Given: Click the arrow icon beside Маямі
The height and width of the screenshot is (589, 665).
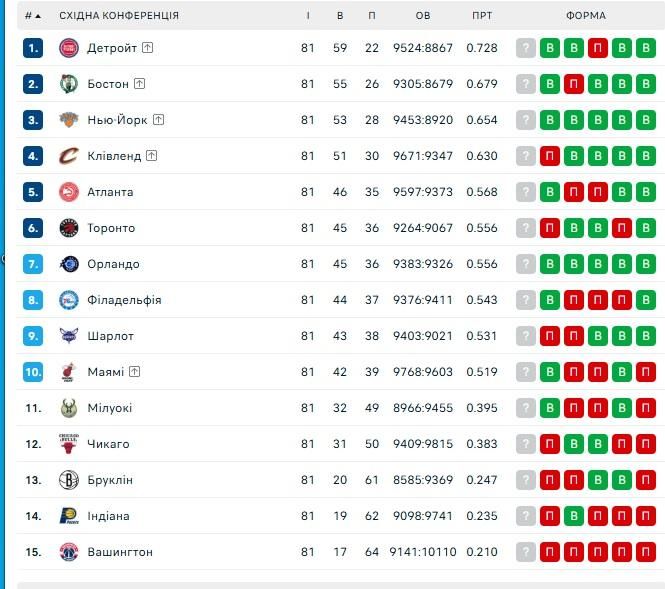Looking at the screenshot, I should point(135,371).
